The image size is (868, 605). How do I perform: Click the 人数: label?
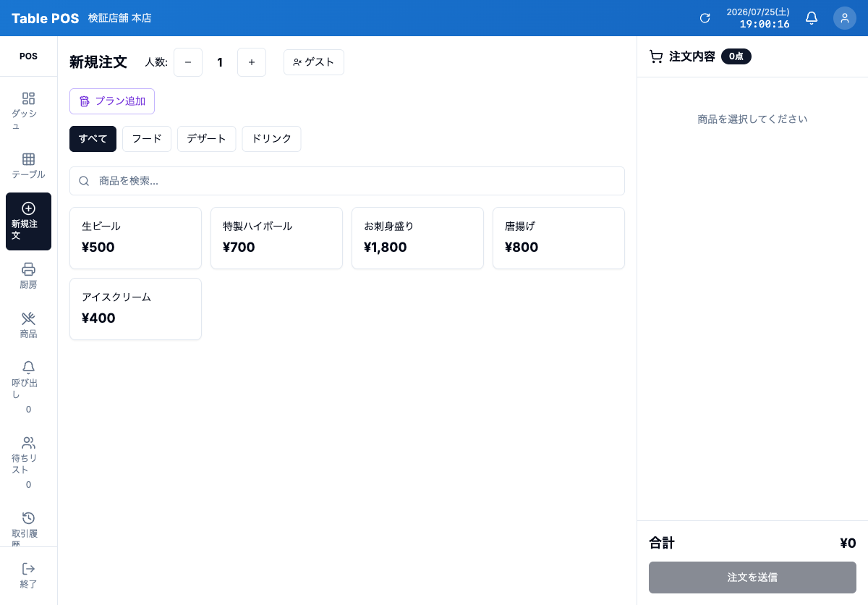pos(156,62)
